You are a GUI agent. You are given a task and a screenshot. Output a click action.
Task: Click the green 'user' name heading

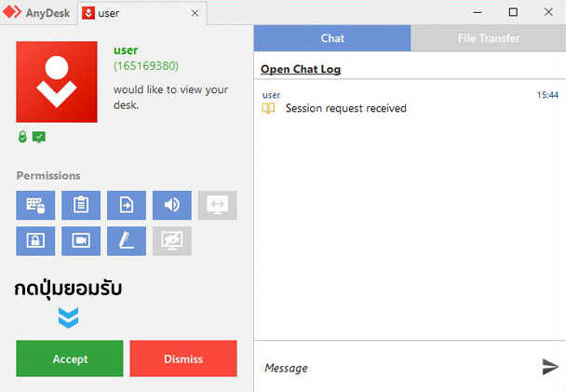coord(126,50)
